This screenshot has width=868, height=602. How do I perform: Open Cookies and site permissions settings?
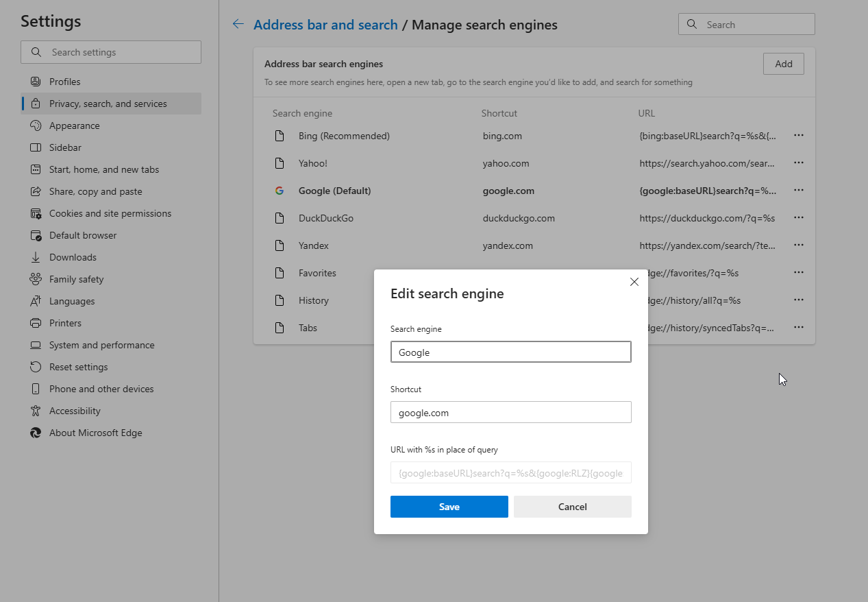[110, 213]
